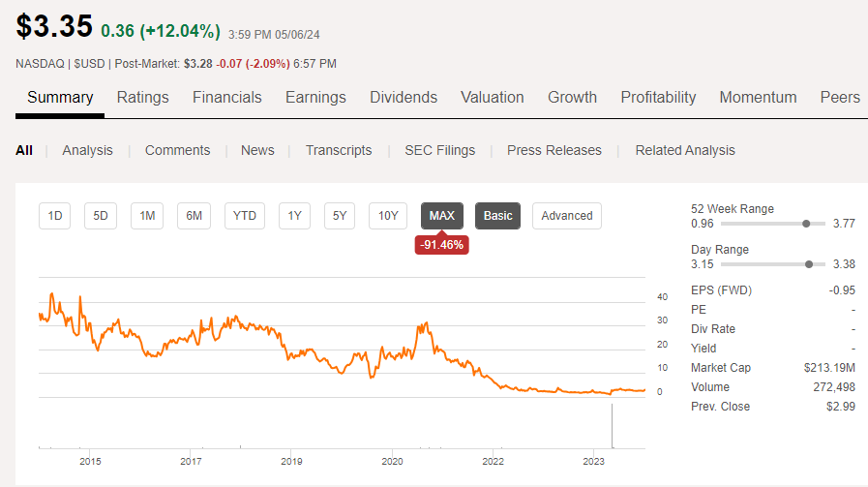
Task: Choose the YTD time range
Action: pos(245,215)
